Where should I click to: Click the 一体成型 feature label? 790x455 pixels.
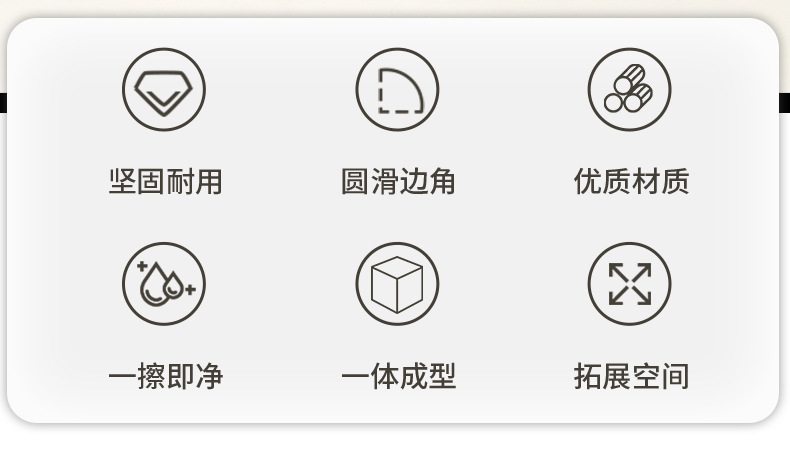click(x=398, y=376)
